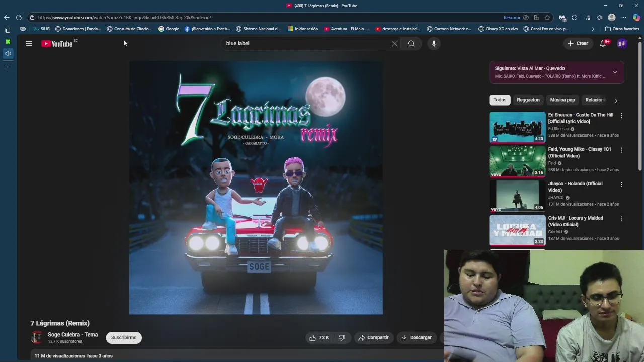Click Descargar button
The height and width of the screenshot is (362, 644).
click(x=417, y=338)
